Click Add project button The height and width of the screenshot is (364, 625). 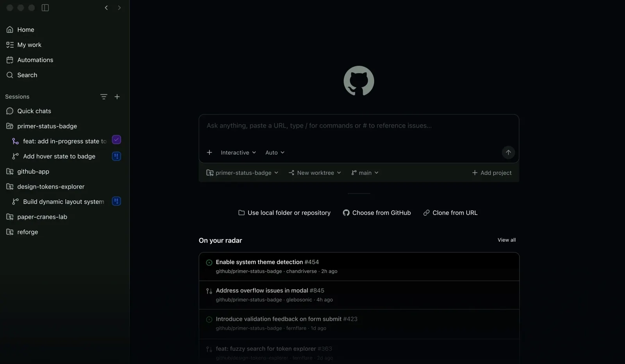click(x=491, y=173)
